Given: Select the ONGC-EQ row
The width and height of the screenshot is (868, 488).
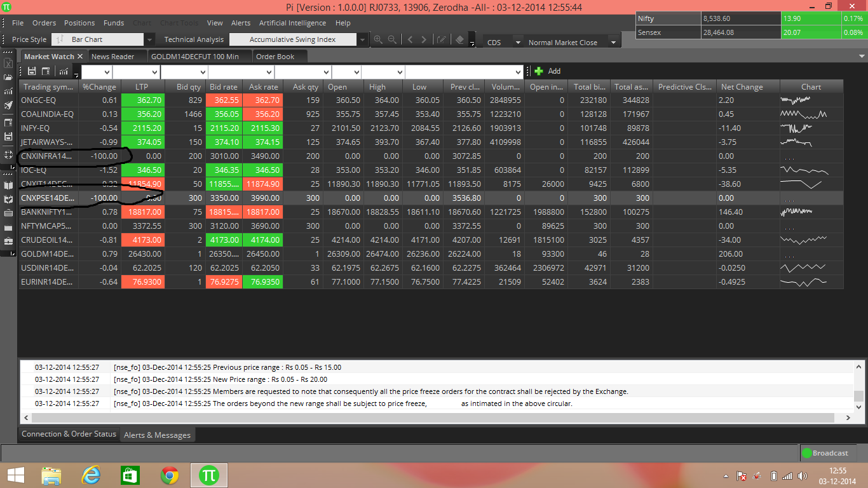Looking at the screenshot, I should pyautogui.click(x=431, y=100).
